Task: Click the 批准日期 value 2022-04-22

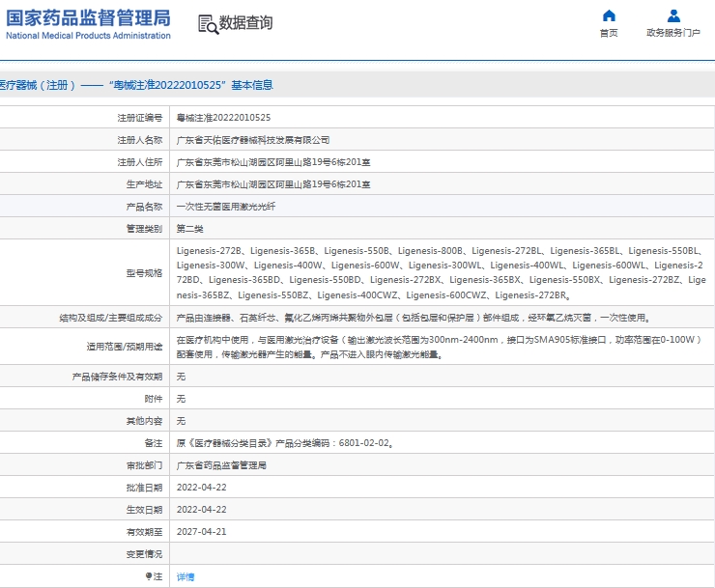Action: pyautogui.click(x=202, y=488)
